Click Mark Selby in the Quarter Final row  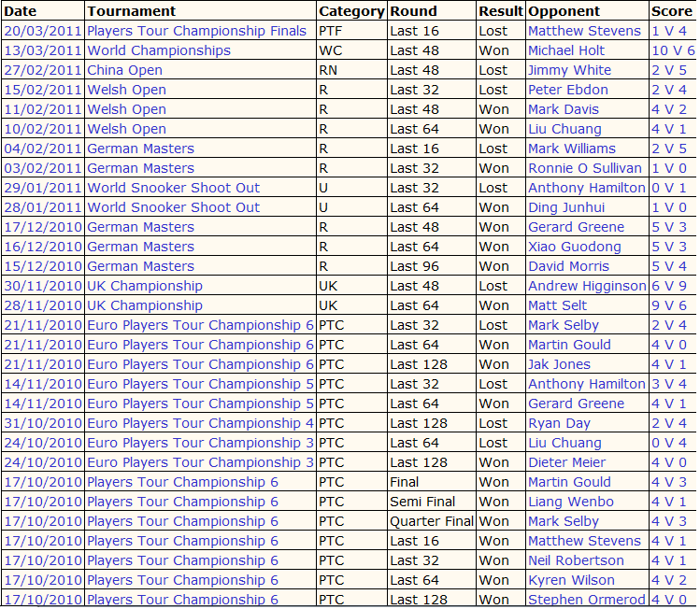pyautogui.click(x=564, y=521)
